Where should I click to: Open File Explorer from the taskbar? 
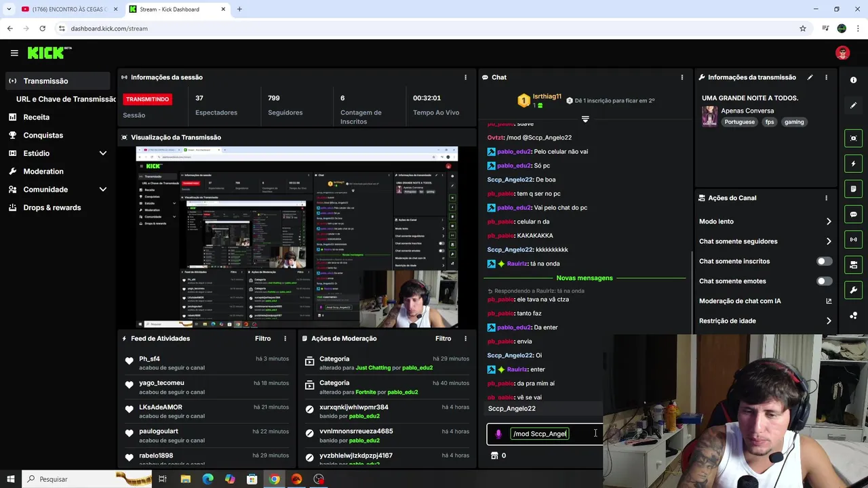click(185, 479)
